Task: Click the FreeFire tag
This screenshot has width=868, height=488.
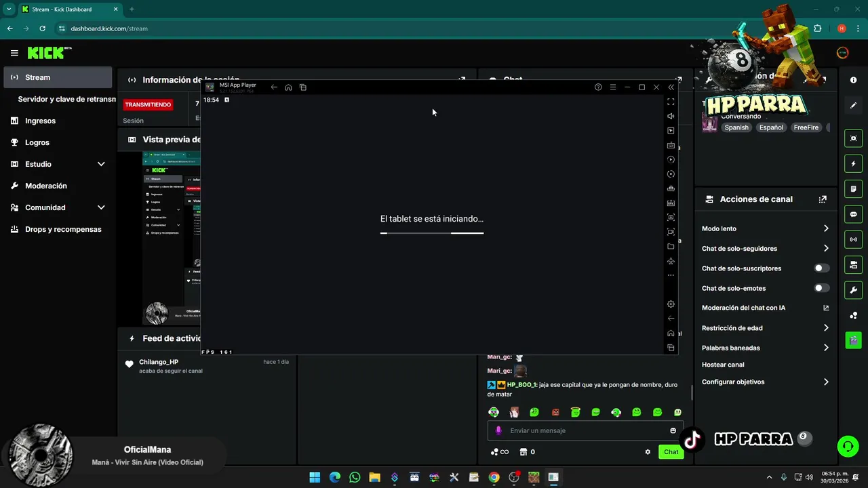Action: pos(806,127)
